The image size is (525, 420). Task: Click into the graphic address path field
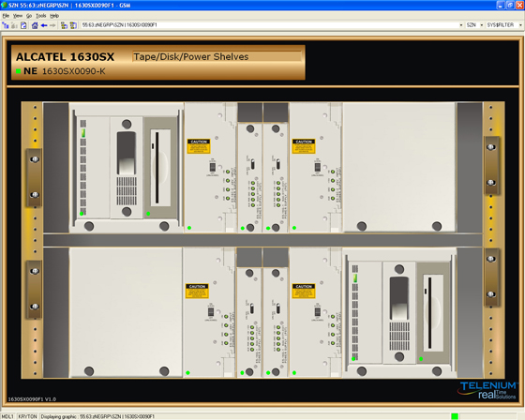(x=270, y=25)
